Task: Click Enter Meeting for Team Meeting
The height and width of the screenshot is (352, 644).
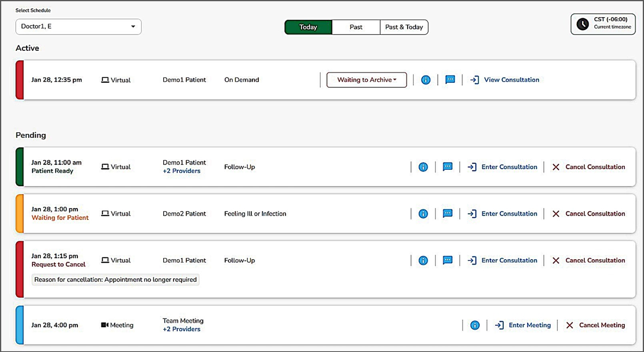Action: click(x=529, y=325)
